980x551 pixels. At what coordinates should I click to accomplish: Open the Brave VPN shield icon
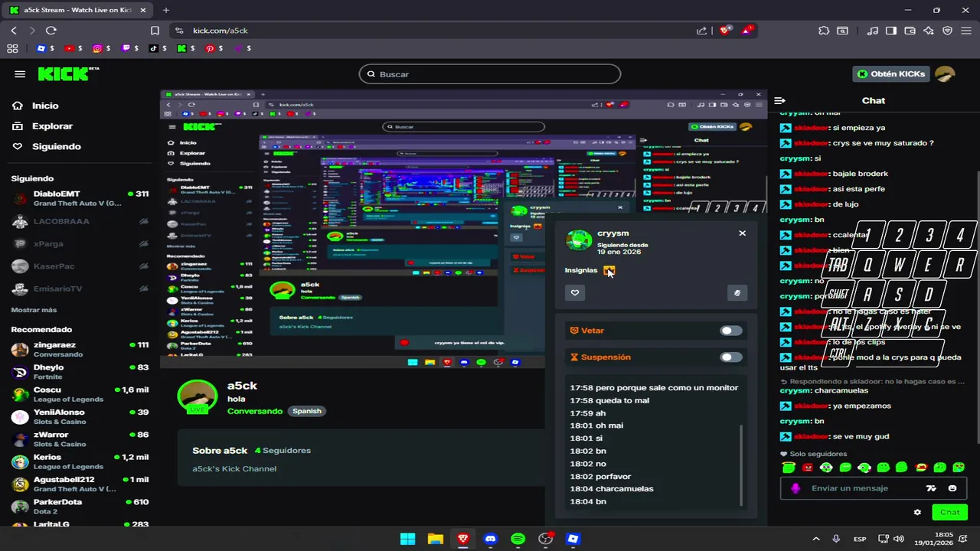coord(947,31)
